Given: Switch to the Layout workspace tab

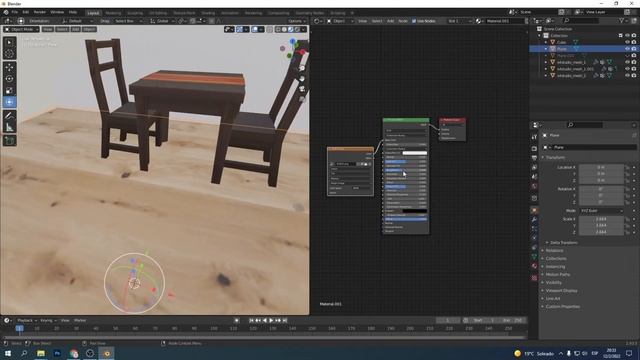Looking at the screenshot, I should tap(93, 13).
